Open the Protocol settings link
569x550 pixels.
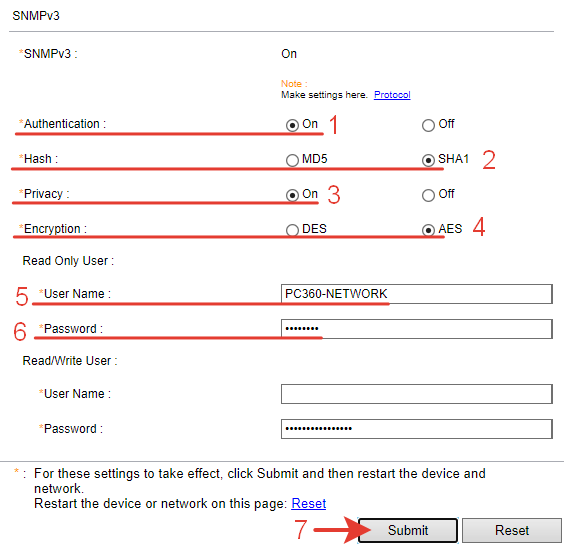point(392,95)
